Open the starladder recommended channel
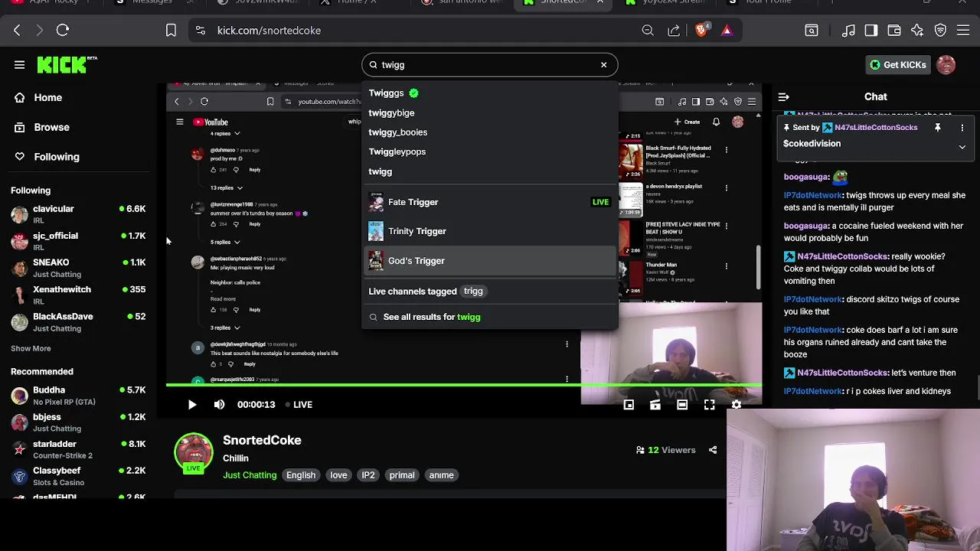980x551 pixels. click(x=78, y=449)
